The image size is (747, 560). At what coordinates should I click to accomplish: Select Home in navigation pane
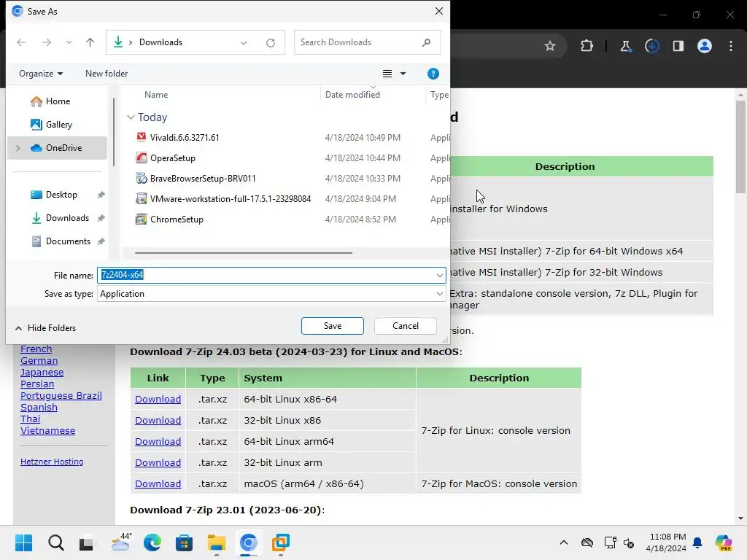pyautogui.click(x=58, y=101)
